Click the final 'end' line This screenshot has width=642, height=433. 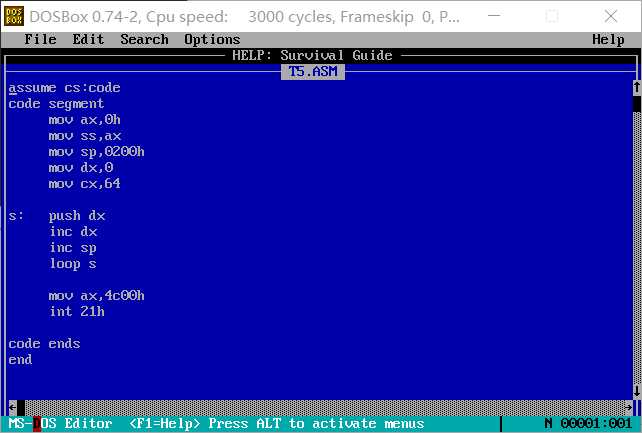[x=20, y=359]
